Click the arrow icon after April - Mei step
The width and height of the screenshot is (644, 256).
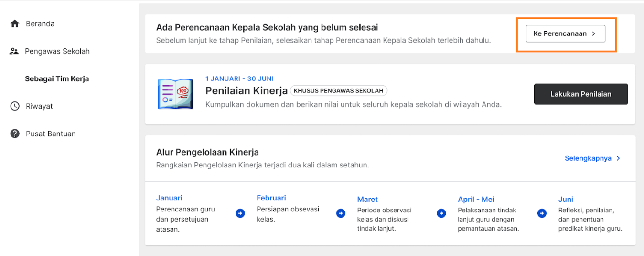542,213
